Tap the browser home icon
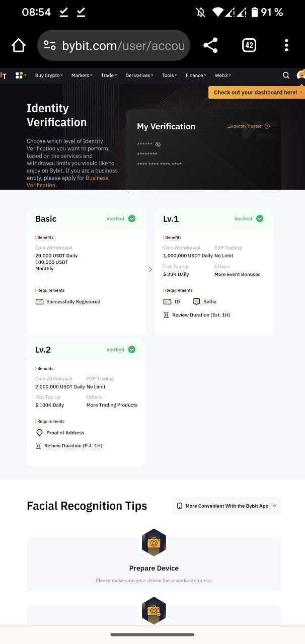This screenshot has width=305, height=644. click(19, 45)
